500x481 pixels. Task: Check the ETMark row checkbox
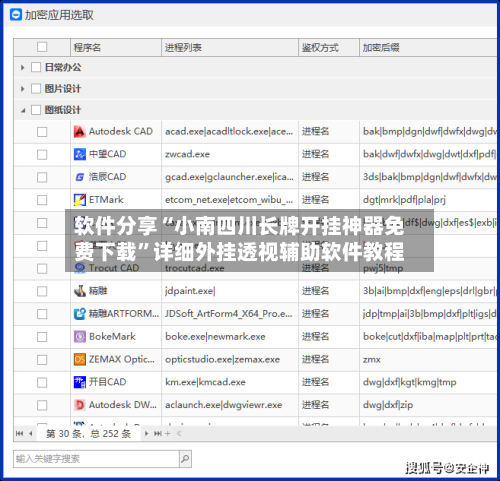tap(42, 200)
